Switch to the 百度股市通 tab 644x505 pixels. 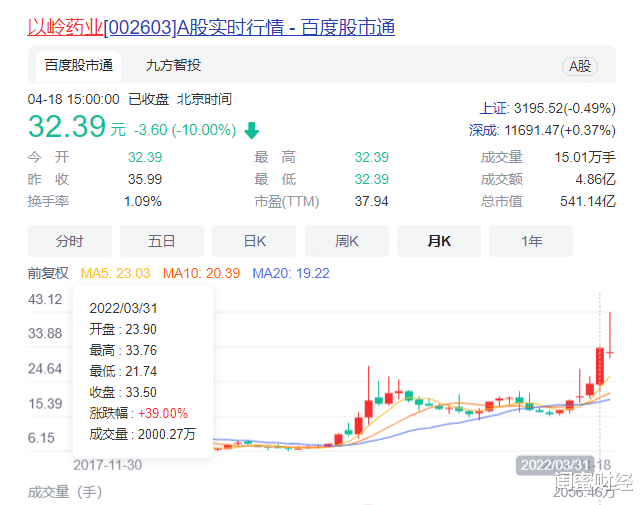coord(78,66)
